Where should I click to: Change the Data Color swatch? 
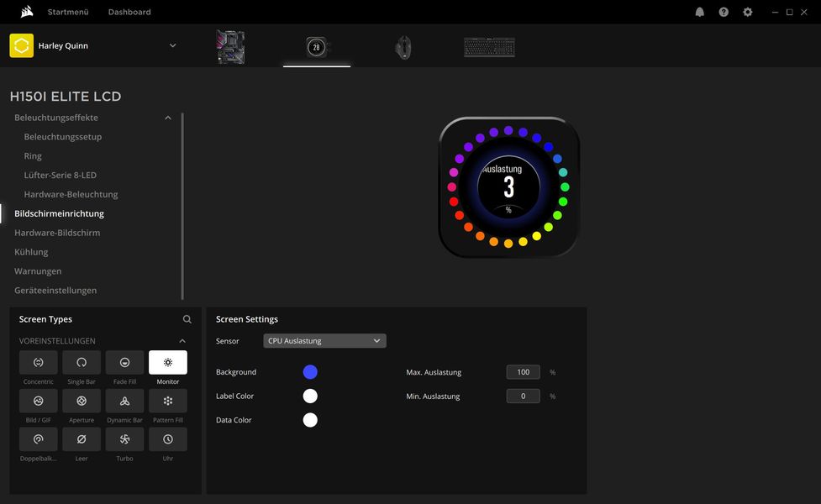[310, 420]
